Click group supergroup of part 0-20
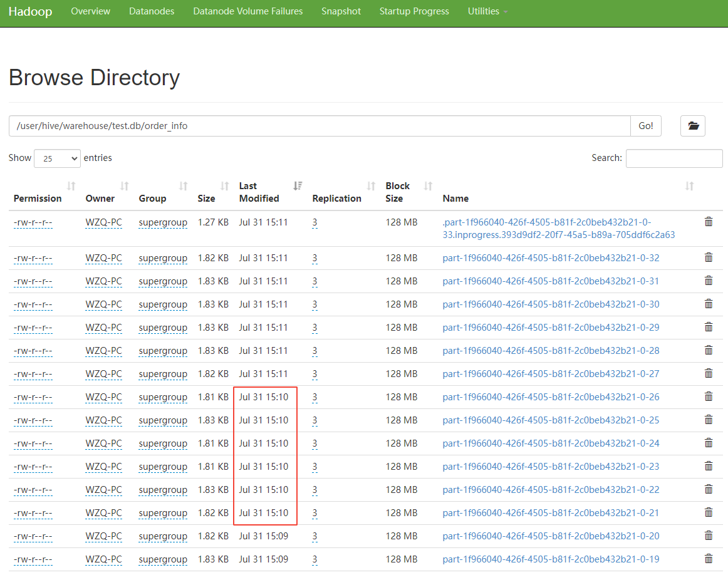Image resolution: width=728 pixels, height=575 pixels. pyautogui.click(x=163, y=537)
